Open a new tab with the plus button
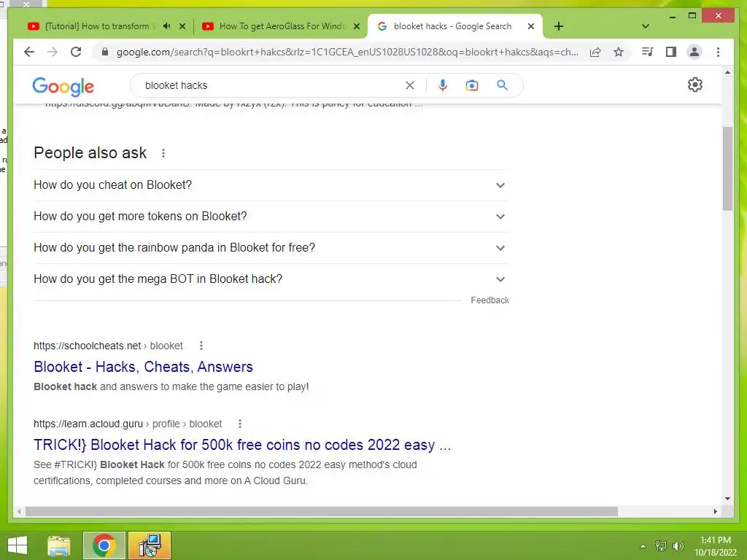Viewport: 747px width, 560px height. click(x=559, y=26)
